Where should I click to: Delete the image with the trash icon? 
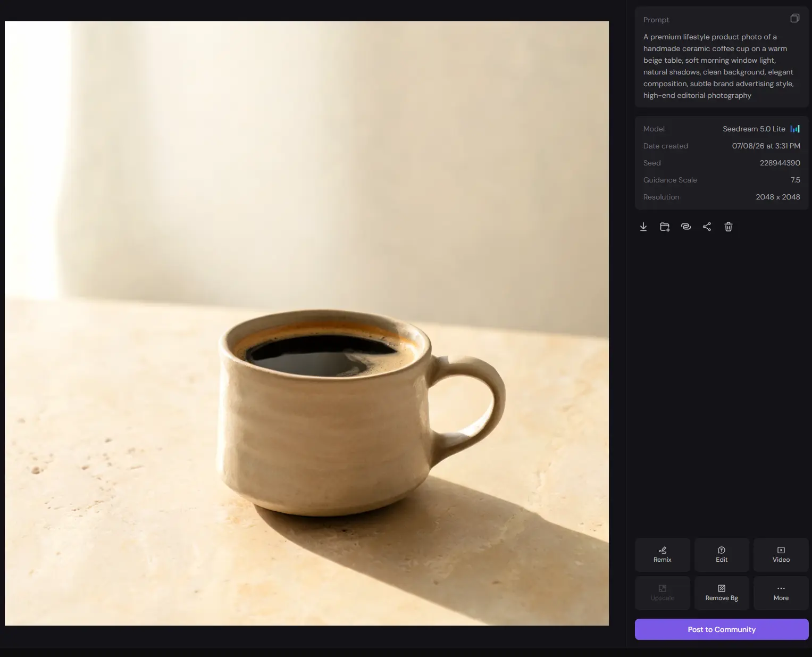tap(729, 227)
